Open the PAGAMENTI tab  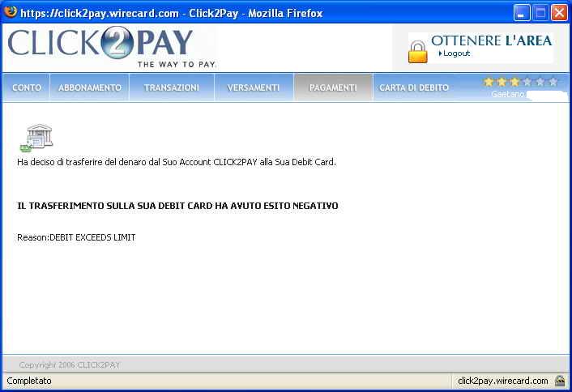pyautogui.click(x=333, y=87)
